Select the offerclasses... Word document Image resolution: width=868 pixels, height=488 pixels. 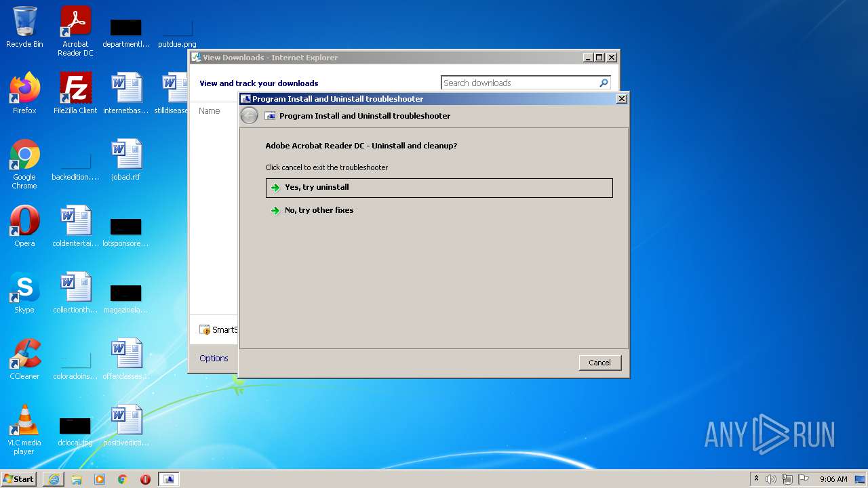click(x=126, y=359)
